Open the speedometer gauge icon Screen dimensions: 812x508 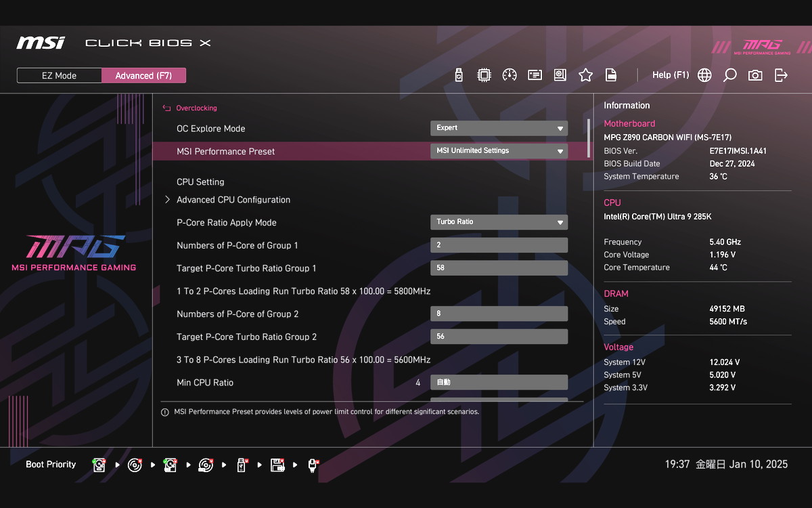(510, 75)
